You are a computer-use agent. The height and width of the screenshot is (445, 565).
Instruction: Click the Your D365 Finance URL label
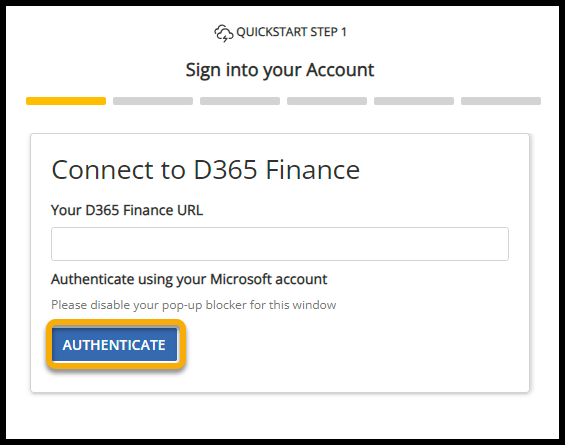pyautogui.click(x=127, y=210)
